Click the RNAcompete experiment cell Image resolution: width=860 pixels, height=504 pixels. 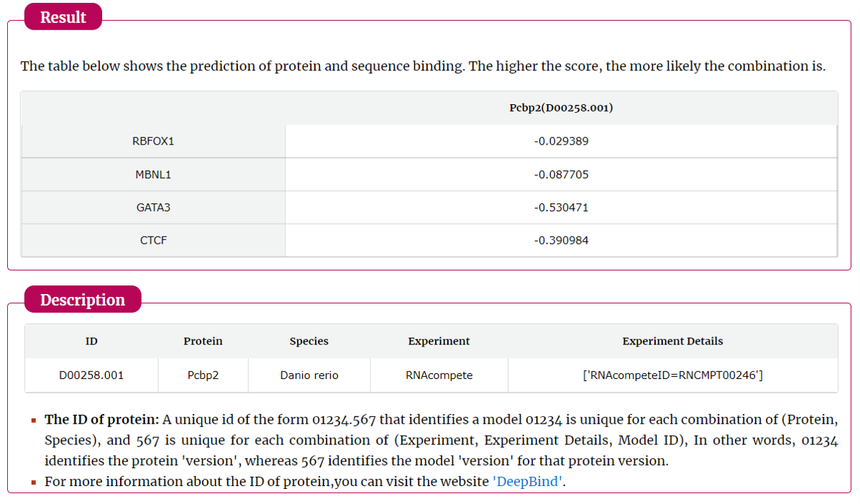pyautogui.click(x=439, y=375)
